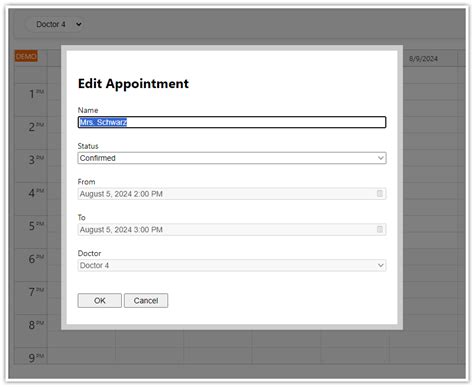Screen dimensions: 474x387
Task: Open the calendar icon in the To field
Action: point(380,229)
